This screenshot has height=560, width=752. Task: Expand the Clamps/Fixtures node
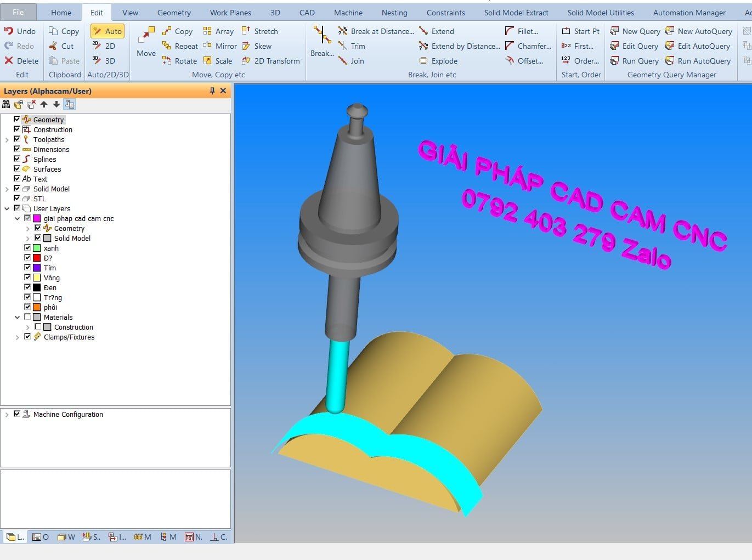(x=18, y=337)
